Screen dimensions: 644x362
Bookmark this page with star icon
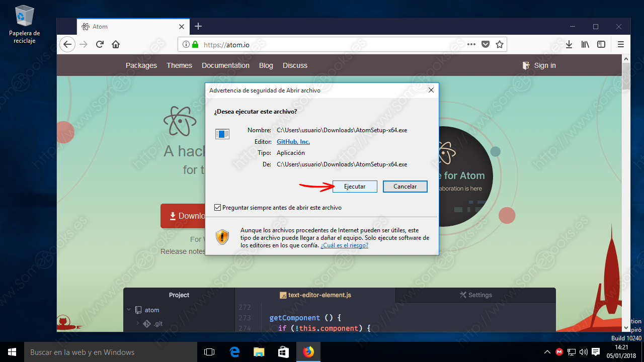point(500,44)
